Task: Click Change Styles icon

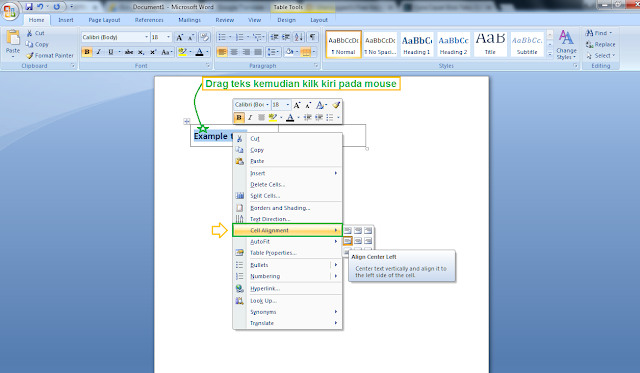Action: [566, 44]
